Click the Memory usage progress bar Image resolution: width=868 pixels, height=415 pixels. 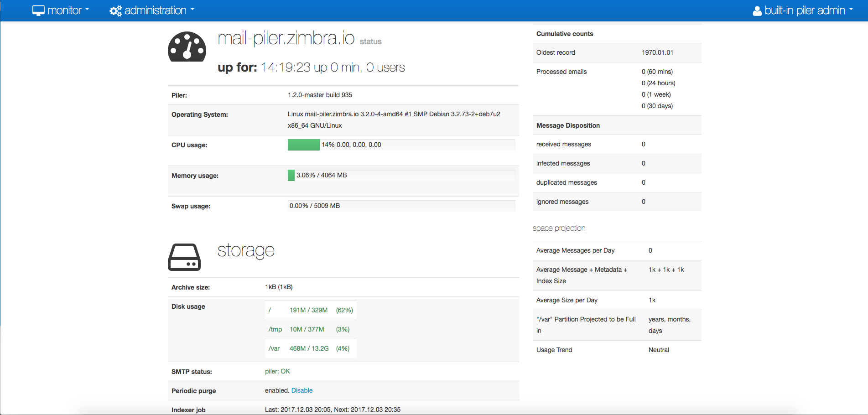(401, 175)
